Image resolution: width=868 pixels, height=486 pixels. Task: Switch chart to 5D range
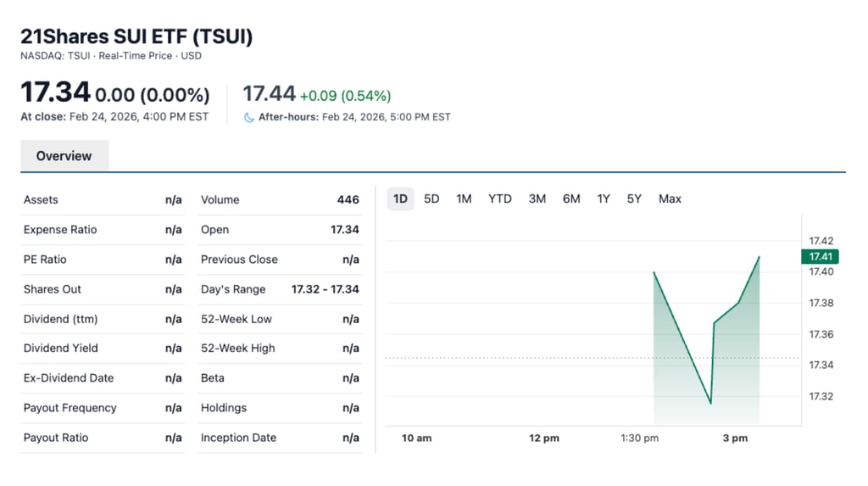point(431,198)
